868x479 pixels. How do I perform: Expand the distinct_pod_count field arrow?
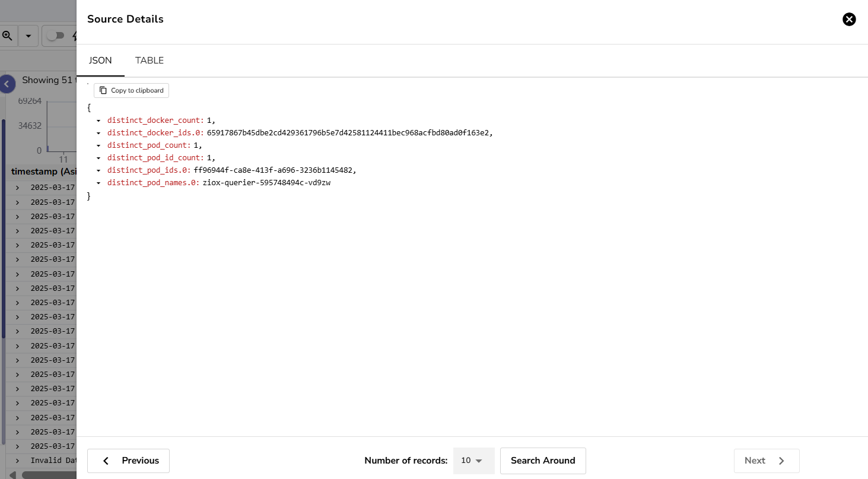pos(98,145)
